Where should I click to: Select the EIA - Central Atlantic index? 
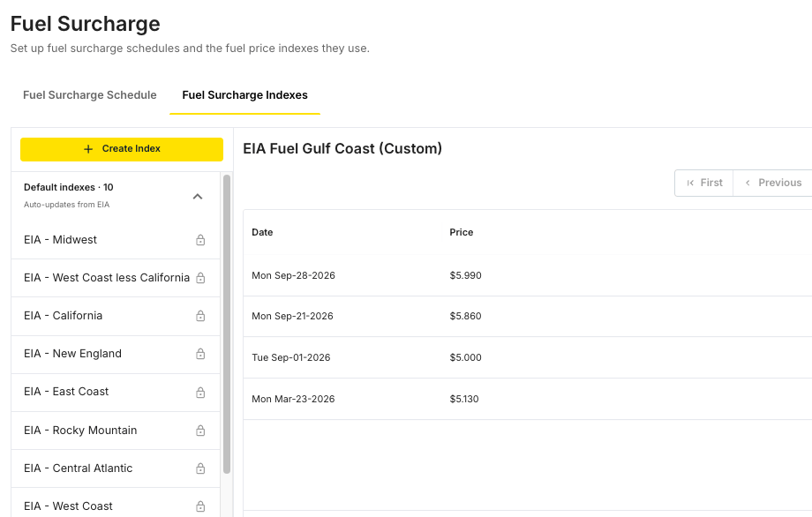[x=116, y=468]
